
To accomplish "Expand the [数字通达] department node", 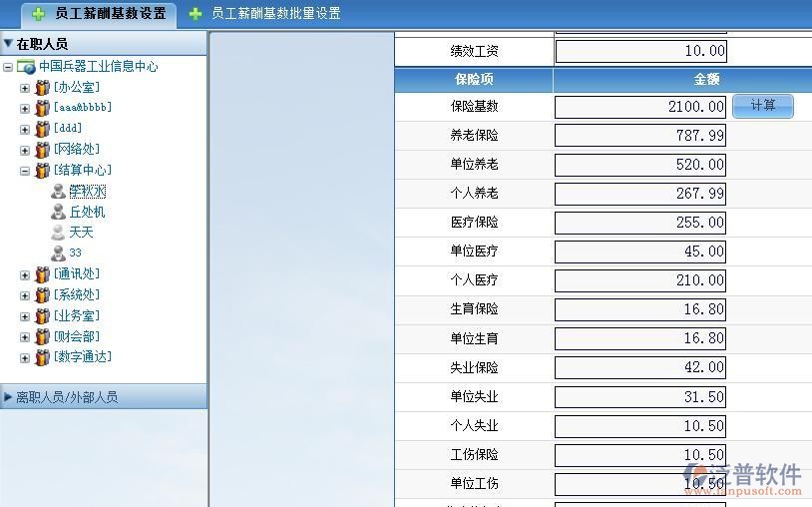I will point(24,358).
